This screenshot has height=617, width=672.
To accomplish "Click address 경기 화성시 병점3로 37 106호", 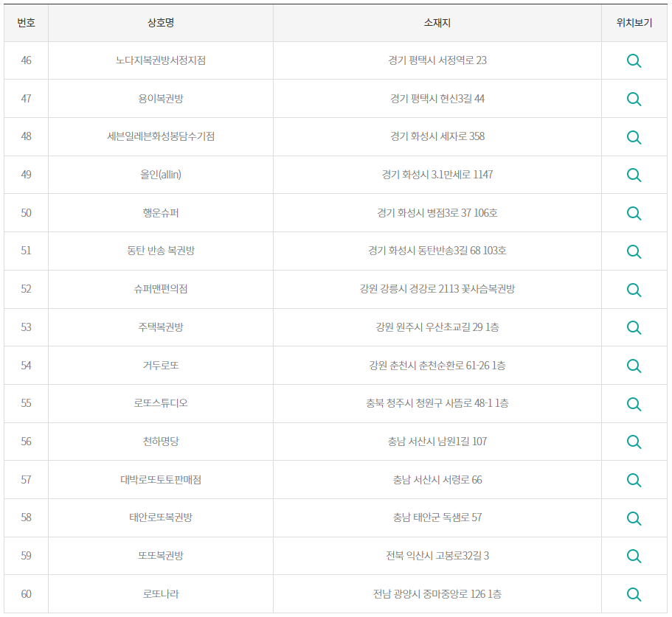I will (x=437, y=213).
